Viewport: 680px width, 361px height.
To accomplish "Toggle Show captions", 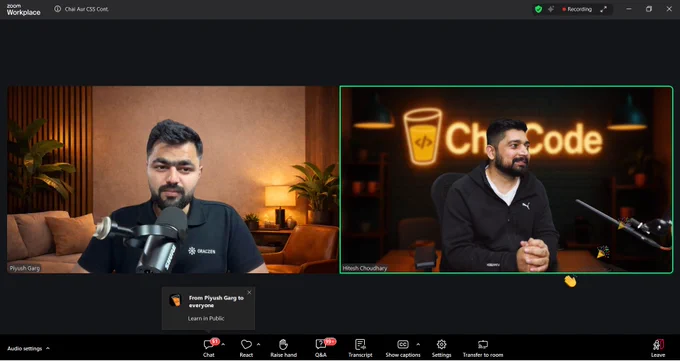I will coord(403,348).
